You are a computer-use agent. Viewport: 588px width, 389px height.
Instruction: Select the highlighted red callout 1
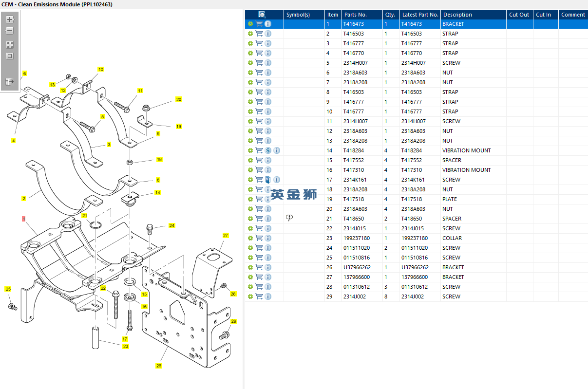23,219
